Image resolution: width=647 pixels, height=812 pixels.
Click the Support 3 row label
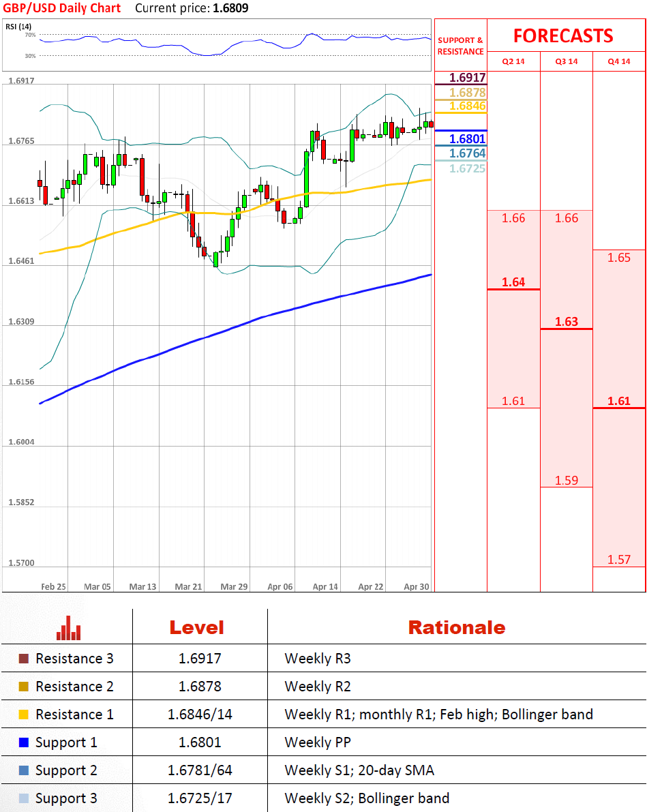click(x=66, y=798)
